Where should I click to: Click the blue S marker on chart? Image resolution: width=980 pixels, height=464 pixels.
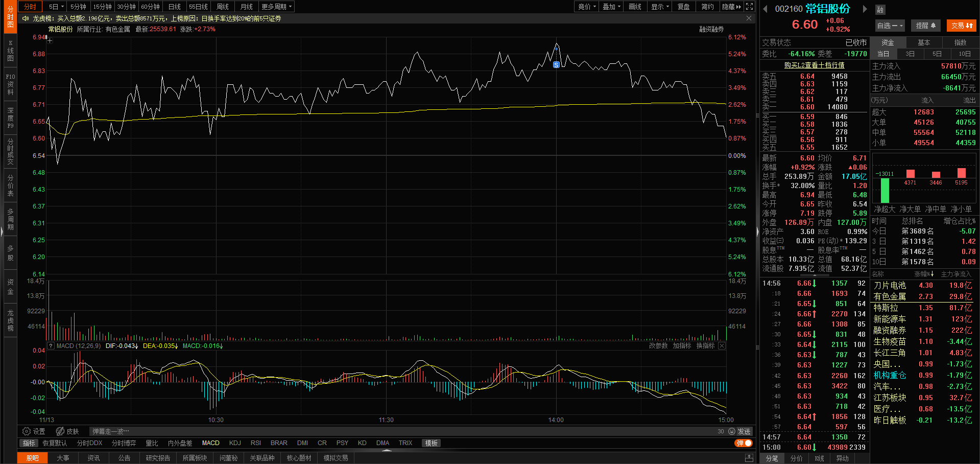(x=556, y=65)
